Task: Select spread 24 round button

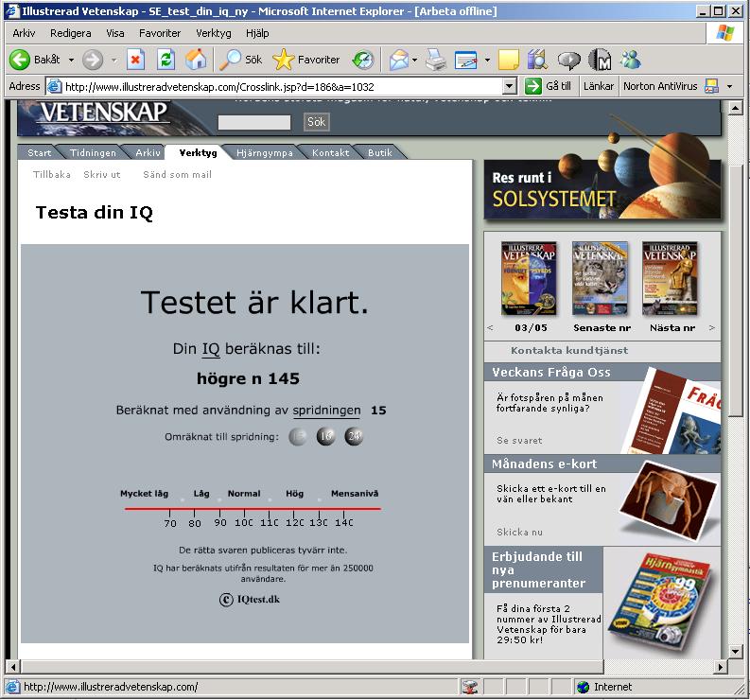Action: pos(354,436)
